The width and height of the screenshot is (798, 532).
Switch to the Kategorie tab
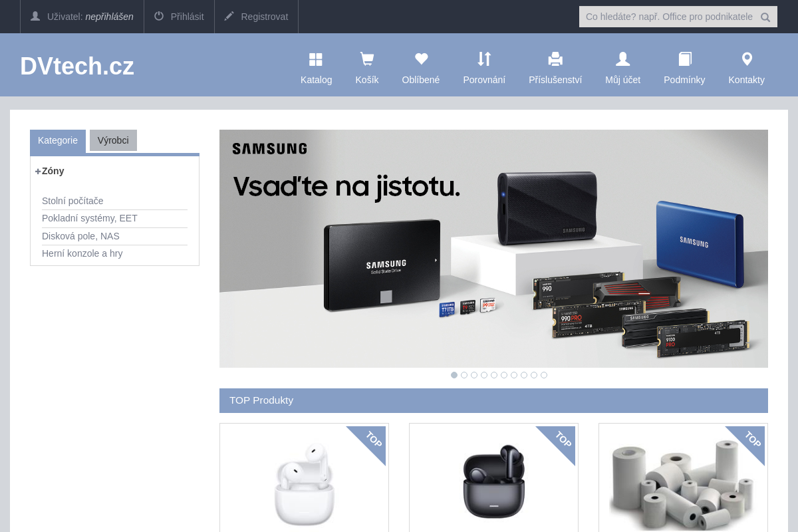[x=58, y=140]
